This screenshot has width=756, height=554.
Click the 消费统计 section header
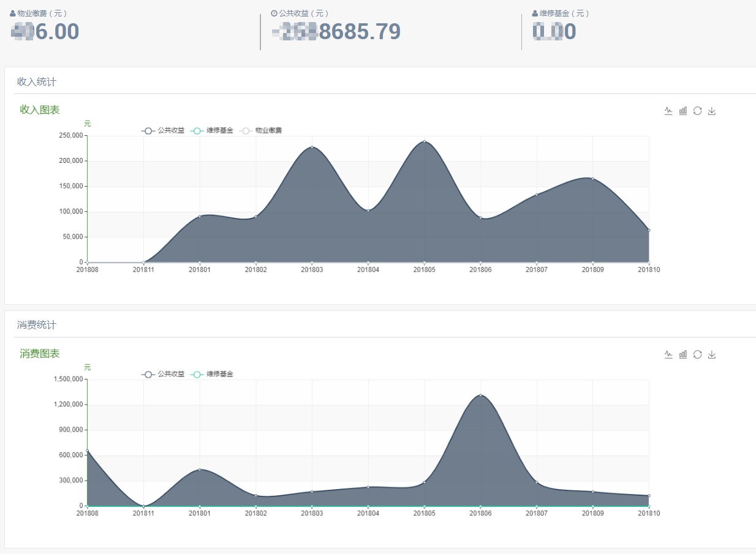coord(37,325)
